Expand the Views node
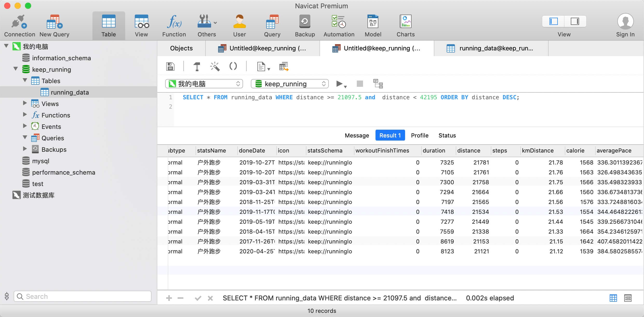This screenshot has height=317, width=644. 25,103
